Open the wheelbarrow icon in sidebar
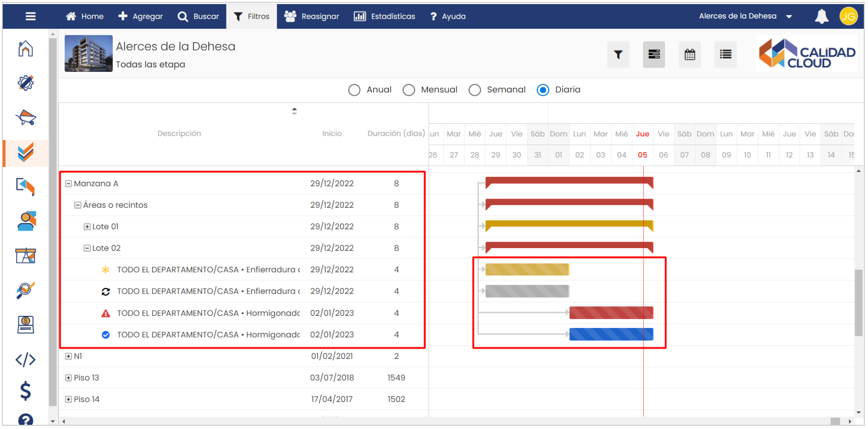The width and height of the screenshot is (868, 429). pyautogui.click(x=26, y=118)
